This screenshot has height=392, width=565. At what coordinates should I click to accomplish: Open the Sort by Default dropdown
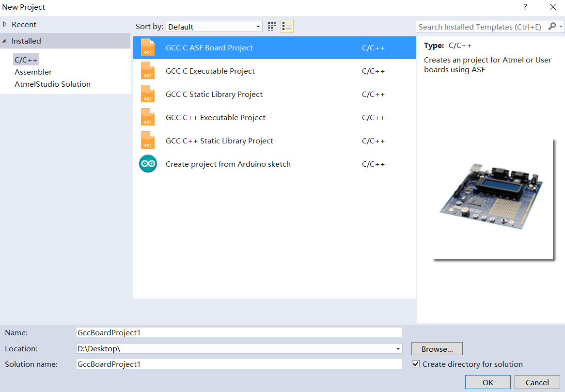pos(214,27)
